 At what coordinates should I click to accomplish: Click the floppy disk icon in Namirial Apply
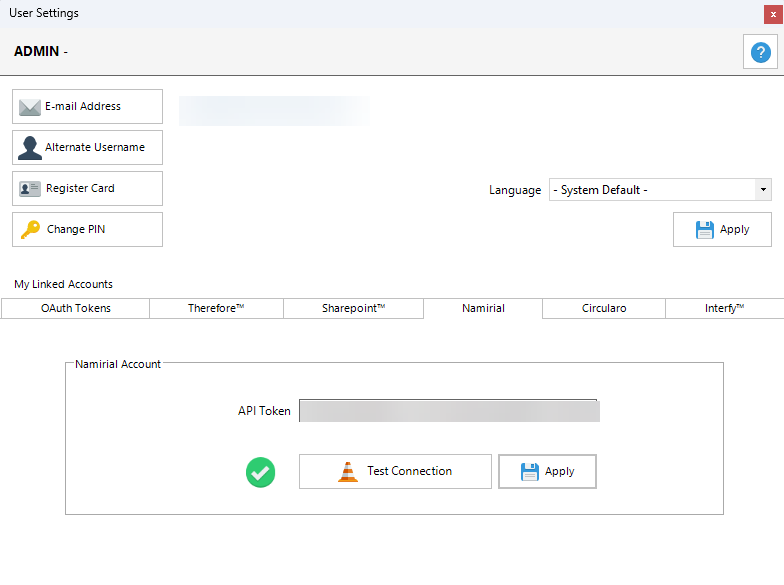(x=530, y=472)
